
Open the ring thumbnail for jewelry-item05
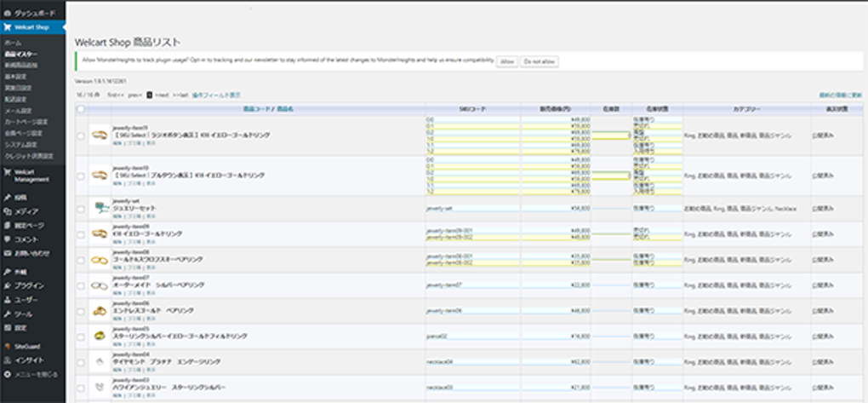[100, 337]
